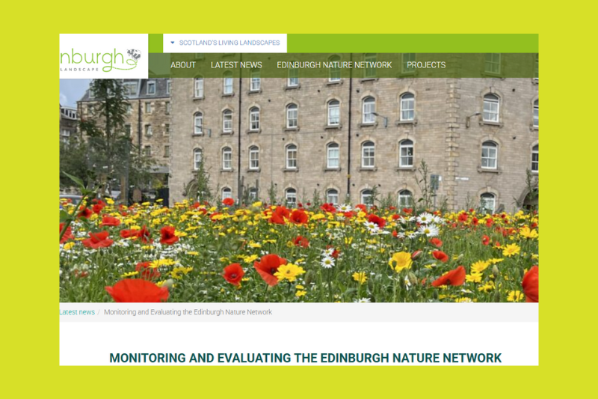This screenshot has height=399, width=598.
Task: Click breadcrumb text Monitoring and Evaluating the Edinburgh Nature Network
Action: [188, 312]
